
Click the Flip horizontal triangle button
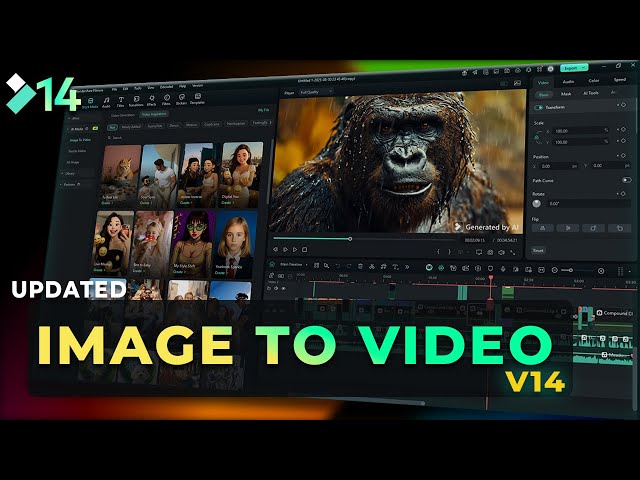[x=542, y=228]
